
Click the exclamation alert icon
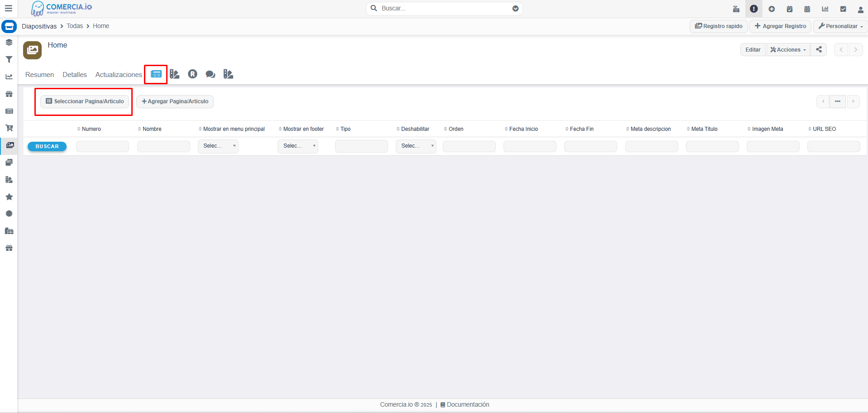tap(754, 9)
